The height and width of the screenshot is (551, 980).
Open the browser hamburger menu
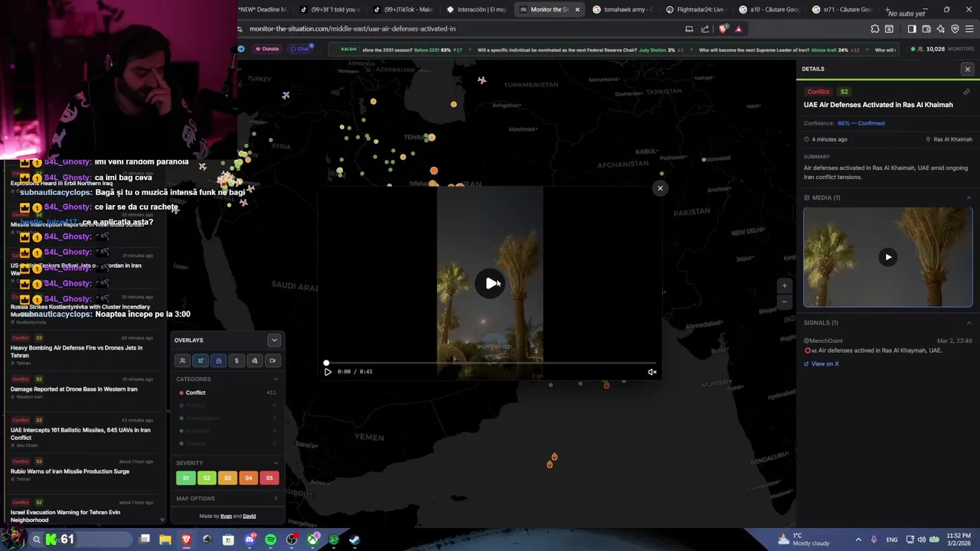tap(969, 29)
